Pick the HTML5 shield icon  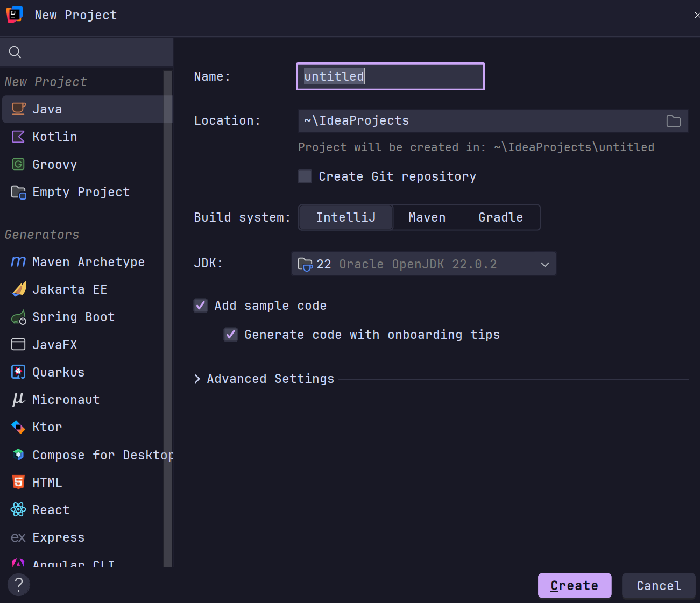[x=18, y=482]
